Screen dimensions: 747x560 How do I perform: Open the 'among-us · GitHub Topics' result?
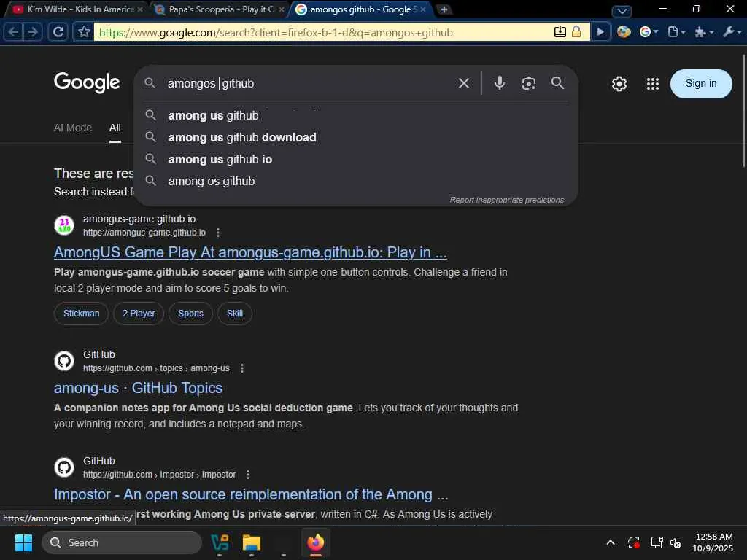138,388
